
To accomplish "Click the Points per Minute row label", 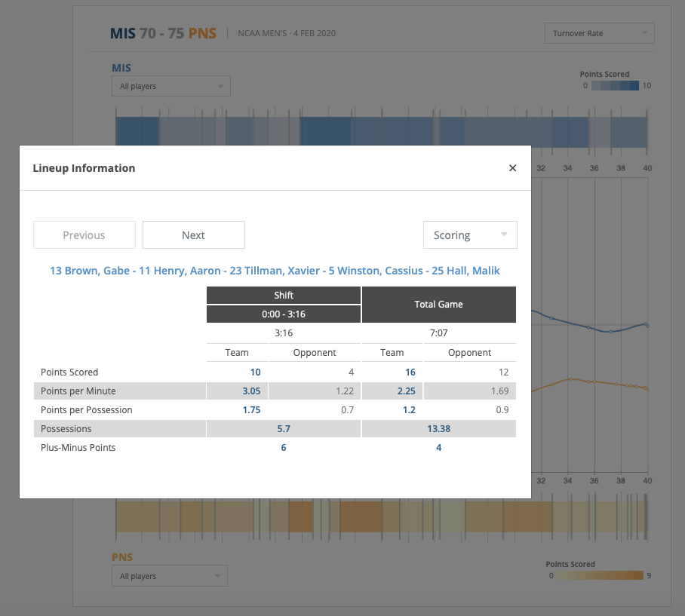I will click(x=78, y=391).
